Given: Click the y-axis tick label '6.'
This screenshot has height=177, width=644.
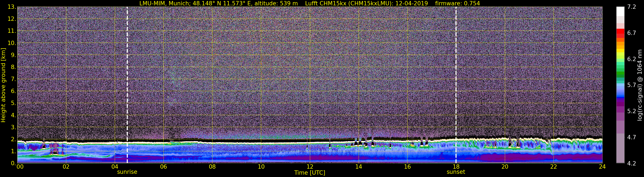Looking at the screenshot, I should click(x=13, y=91).
